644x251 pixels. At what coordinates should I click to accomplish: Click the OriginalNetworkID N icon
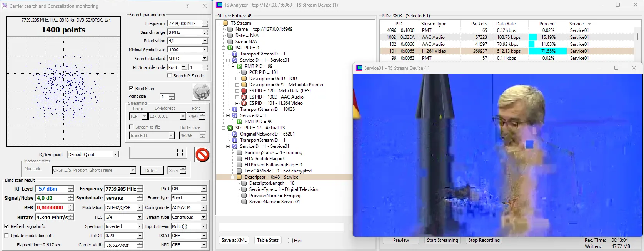(235, 134)
